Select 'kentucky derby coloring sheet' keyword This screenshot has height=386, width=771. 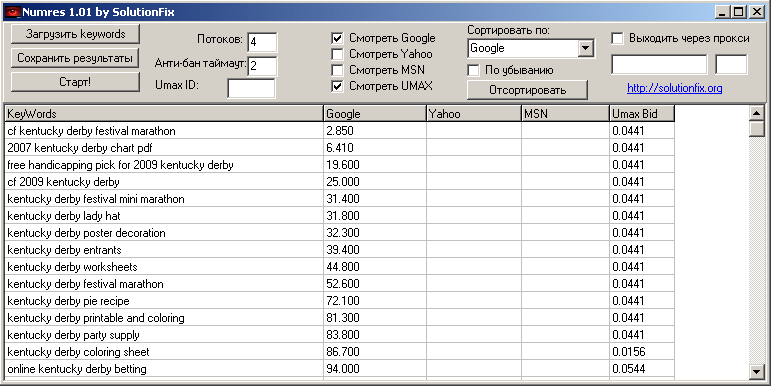(78, 352)
